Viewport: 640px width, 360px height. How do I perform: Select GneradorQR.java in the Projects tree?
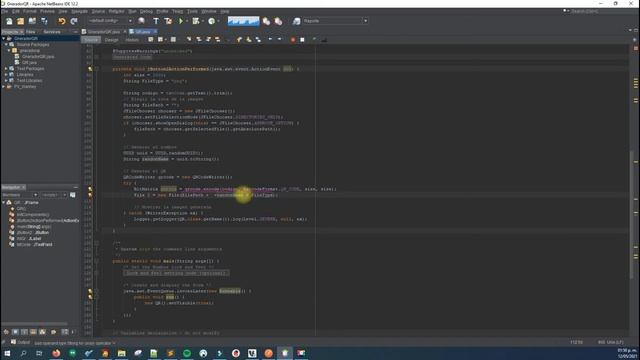point(38,56)
